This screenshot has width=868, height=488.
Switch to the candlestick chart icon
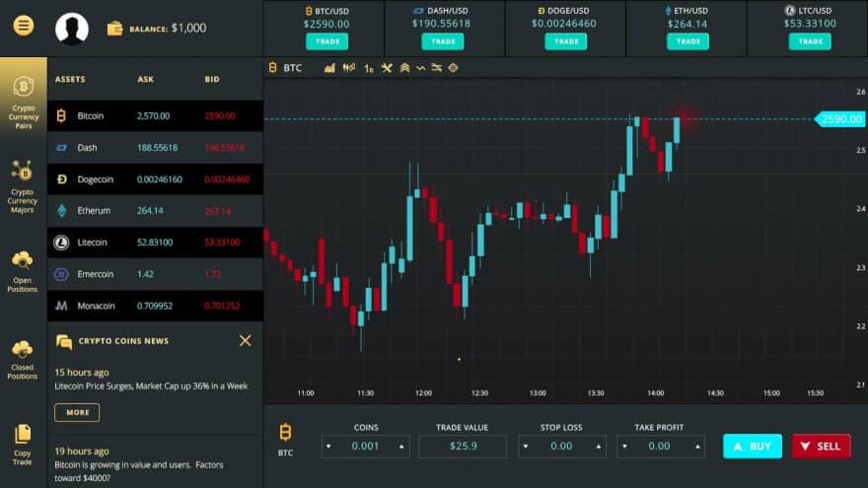coord(348,68)
